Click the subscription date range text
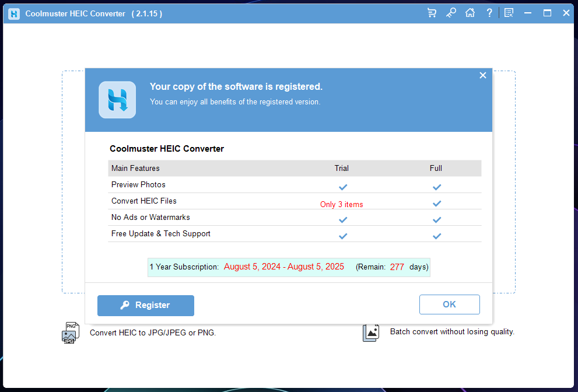The image size is (578, 392). [x=283, y=267]
